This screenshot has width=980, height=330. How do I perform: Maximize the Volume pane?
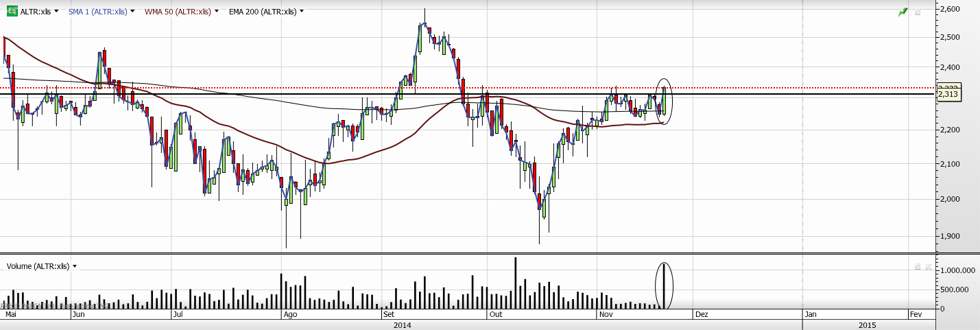[x=918, y=266]
